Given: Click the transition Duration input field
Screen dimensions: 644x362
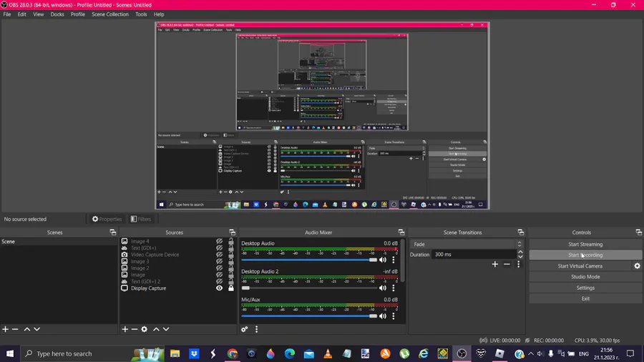Looking at the screenshot, I should 474,255.
